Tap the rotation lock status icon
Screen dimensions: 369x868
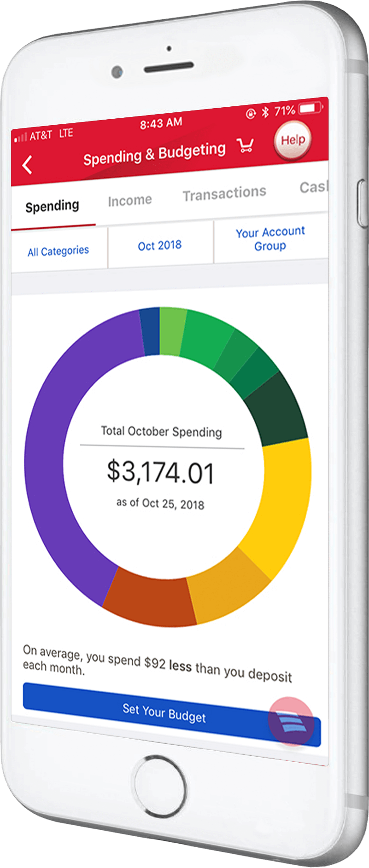[251, 113]
